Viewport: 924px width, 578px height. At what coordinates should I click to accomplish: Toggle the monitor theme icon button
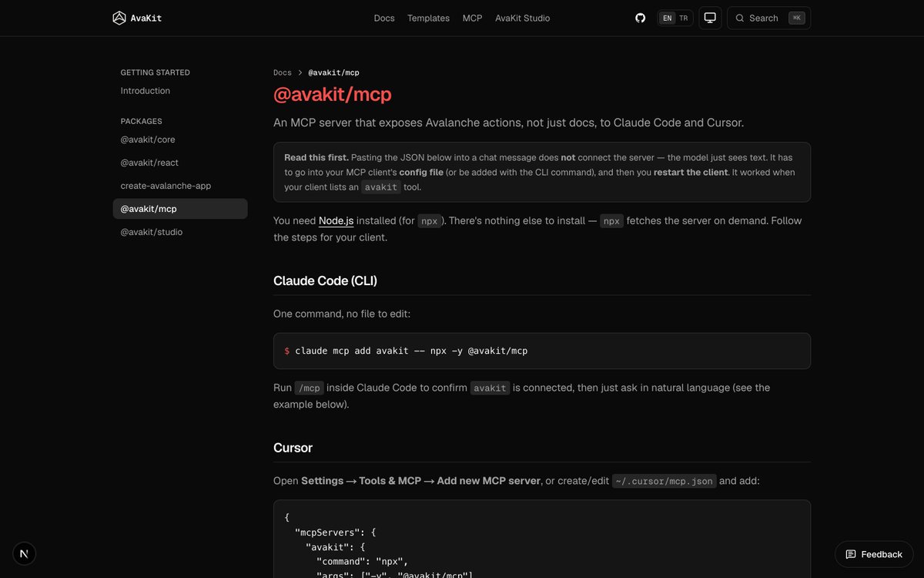tap(710, 18)
